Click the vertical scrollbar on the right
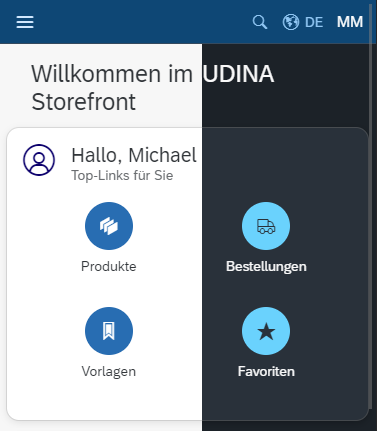 370,207
